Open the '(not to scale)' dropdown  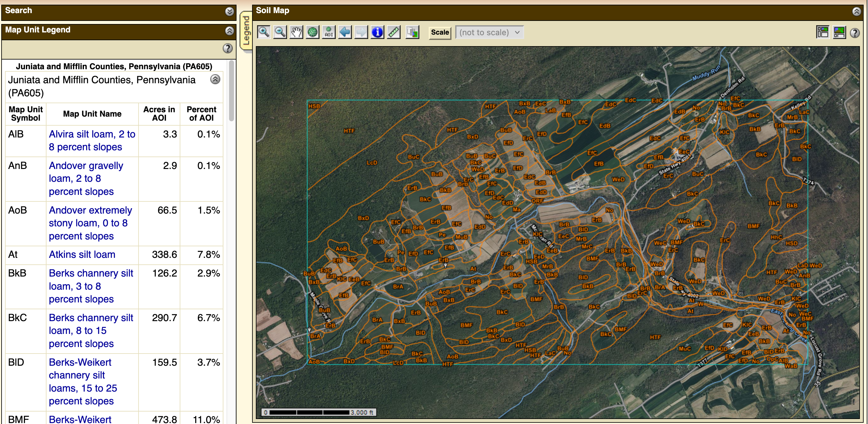pos(489,32)
